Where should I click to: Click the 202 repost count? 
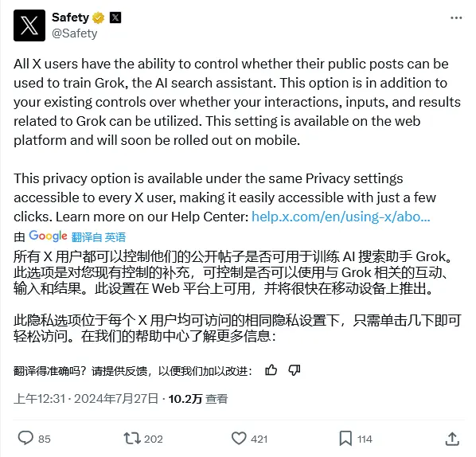[154, 439]
